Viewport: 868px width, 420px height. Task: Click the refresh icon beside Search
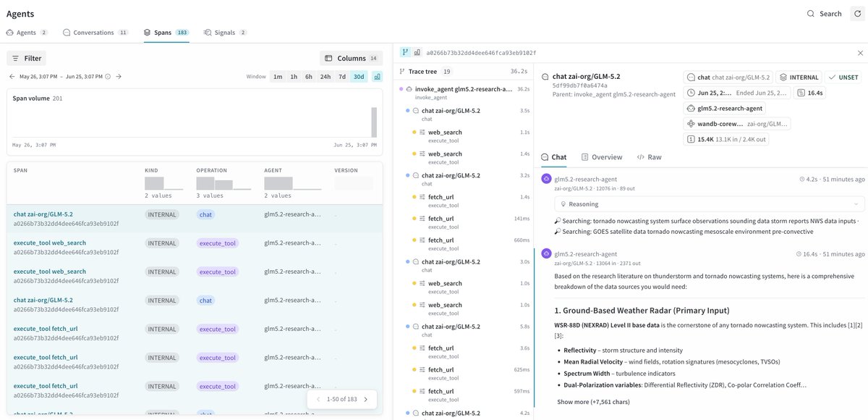click(x=856, y=14)
